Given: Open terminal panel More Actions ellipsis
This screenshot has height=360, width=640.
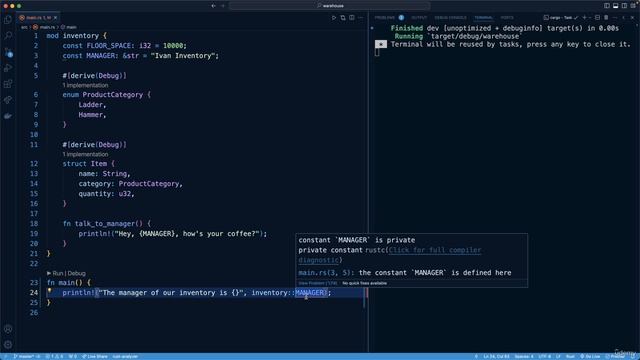Looking at the screenshot, I should coord(615,18).
